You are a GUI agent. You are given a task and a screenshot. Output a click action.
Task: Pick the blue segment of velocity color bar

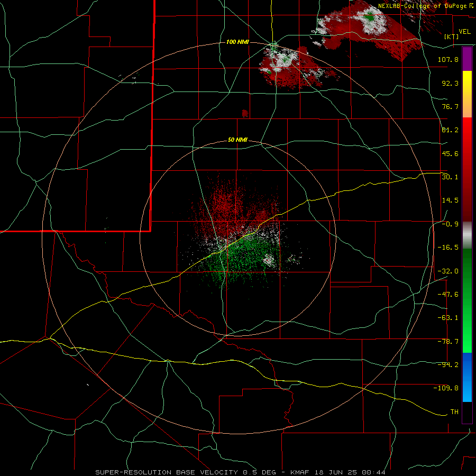pos(467,377)
